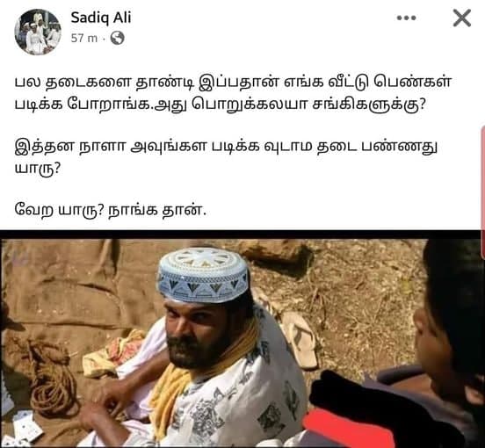The width and height of the screenshot is (485, 448).
Task: Close the post with the X icon
Action: coord(462,18)
